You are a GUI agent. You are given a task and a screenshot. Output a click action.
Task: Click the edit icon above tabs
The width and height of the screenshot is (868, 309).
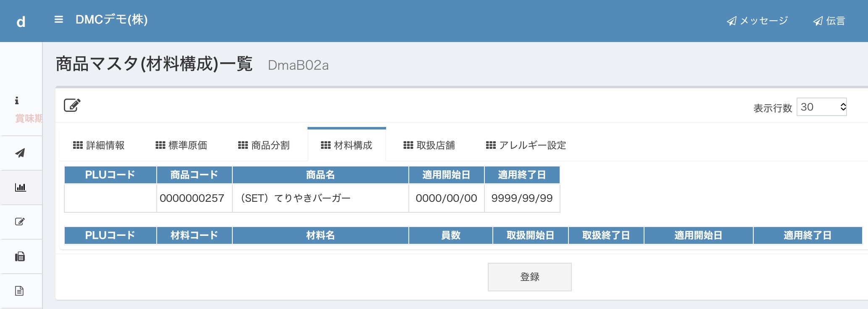[72, 105]
